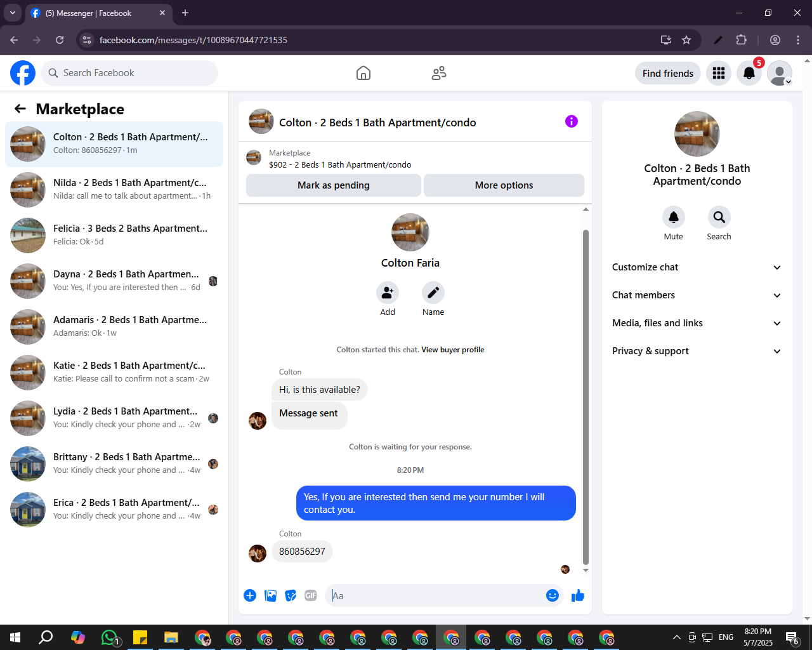Open browser Extensions puzzle icon
Viewport: 812px width, 650px height.
click(741, 40)
